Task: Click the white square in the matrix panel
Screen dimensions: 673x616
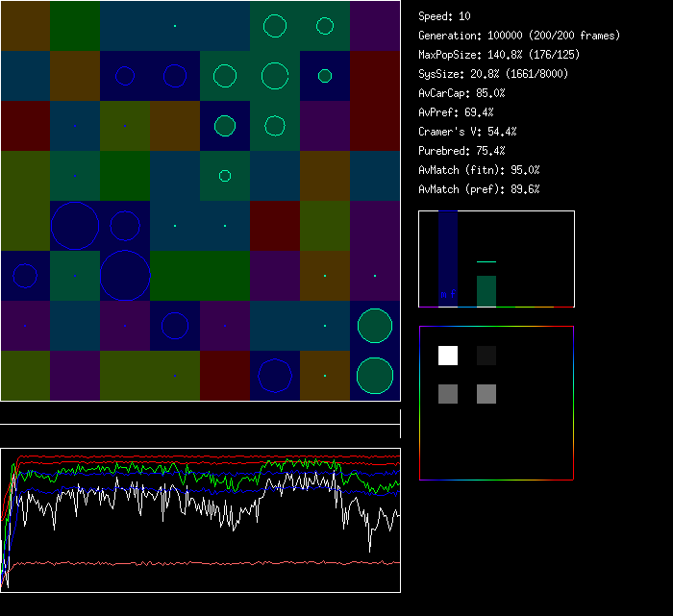Action: pos(448,356)
